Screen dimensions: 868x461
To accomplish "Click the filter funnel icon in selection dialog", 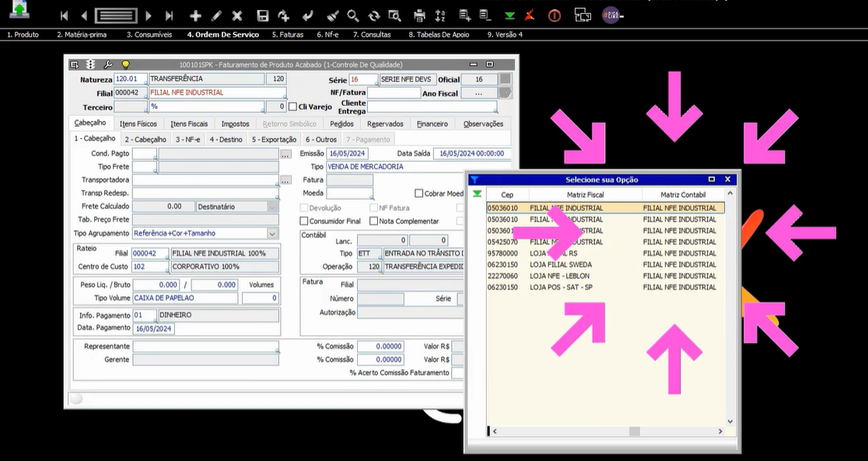I will pos(474,179).
